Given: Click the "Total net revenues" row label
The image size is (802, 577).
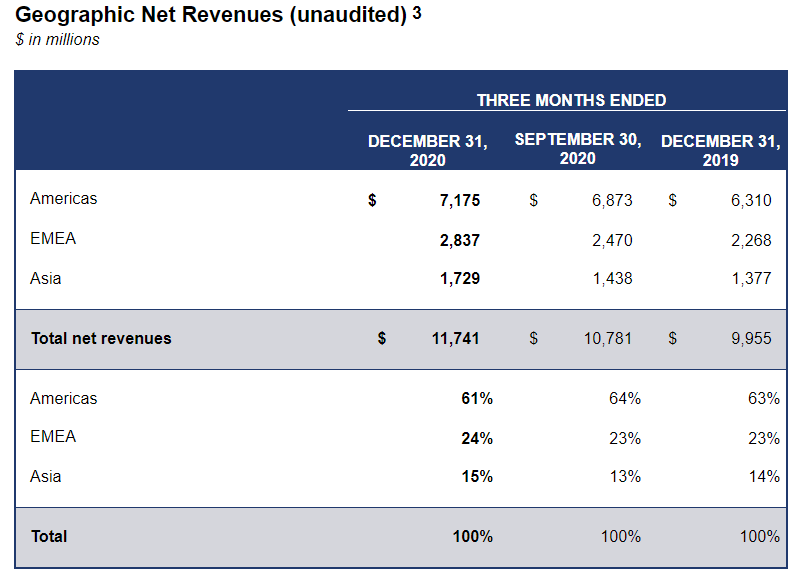Looking at the screenshot, I should [101, 338].
